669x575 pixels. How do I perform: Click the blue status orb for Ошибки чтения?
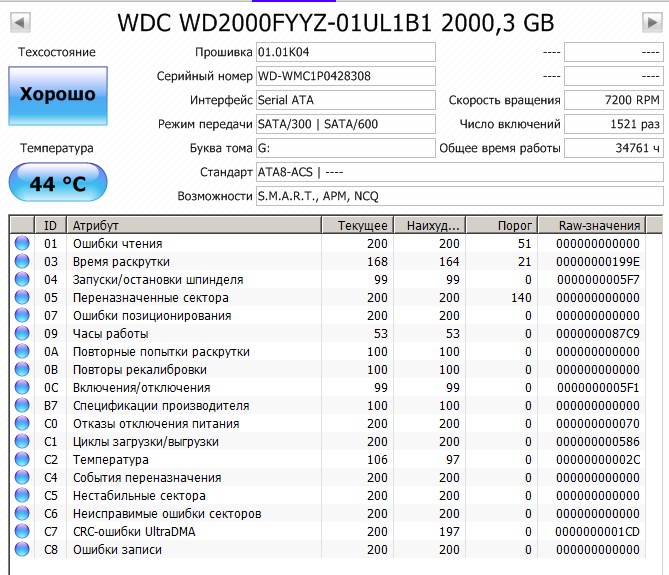click(x=22, y=244)
